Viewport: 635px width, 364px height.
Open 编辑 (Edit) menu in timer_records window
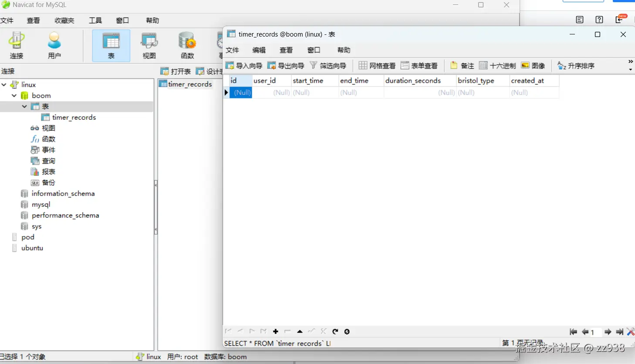(259, 50)
